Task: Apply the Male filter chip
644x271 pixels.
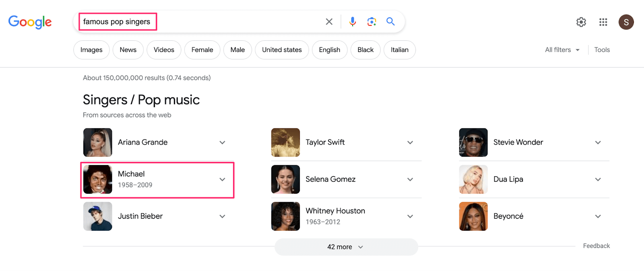Action: pyautogui.click(x=237, y=50)
